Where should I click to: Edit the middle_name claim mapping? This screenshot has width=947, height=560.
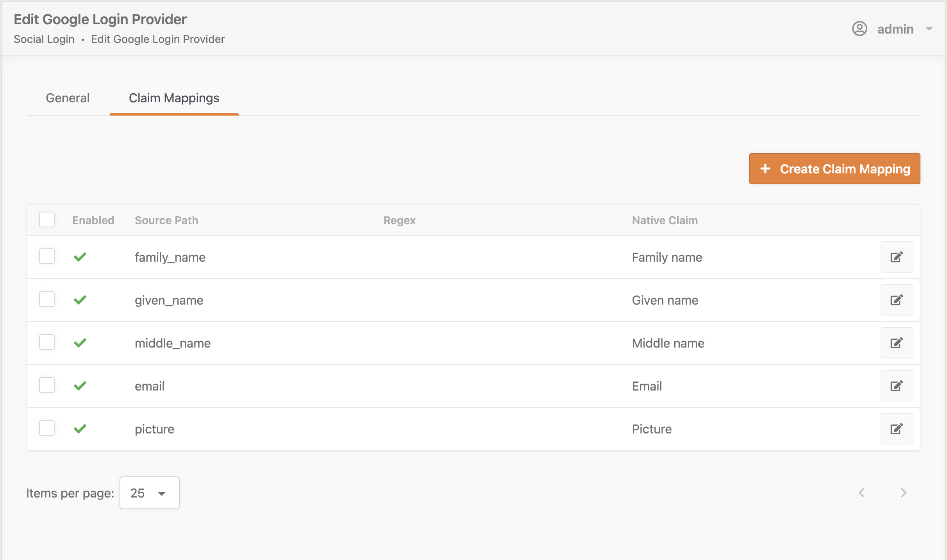(x=897, y=343)
